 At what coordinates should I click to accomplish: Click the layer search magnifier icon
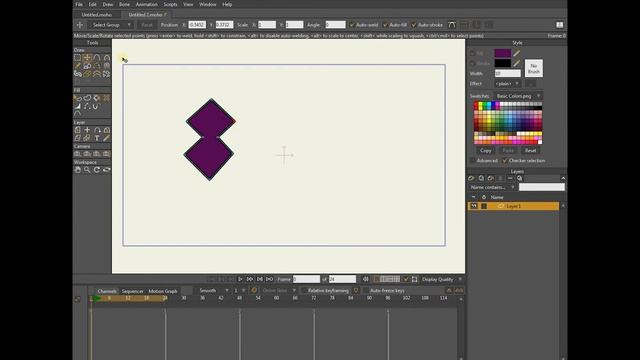(520, 178)
